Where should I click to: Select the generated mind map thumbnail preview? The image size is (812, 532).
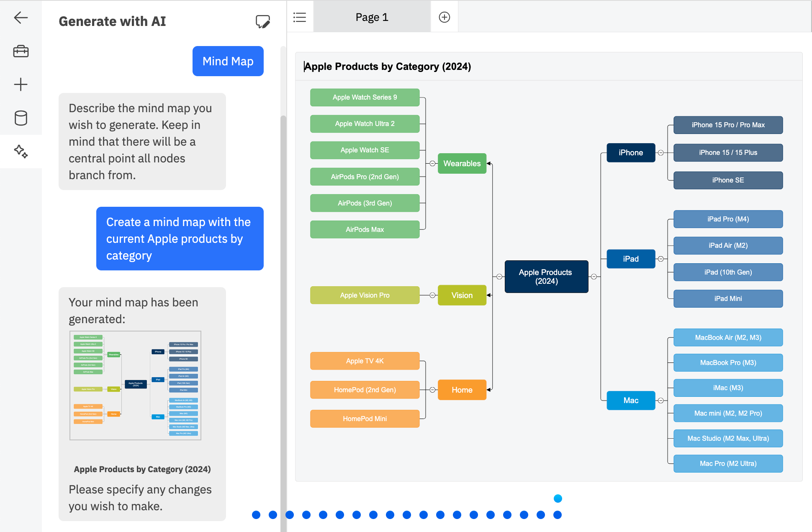point(135,386)
